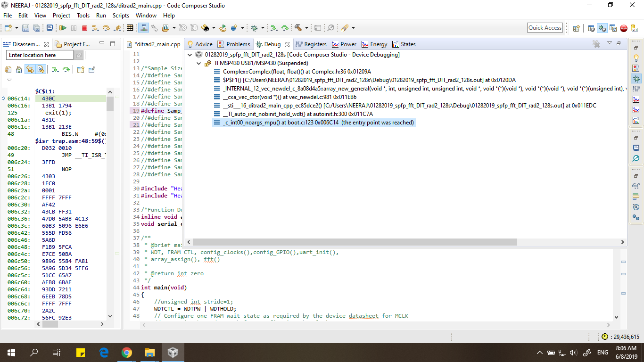
Task: Open the Debug bug dropdown arrow
Action: pyautogui.click(x=263, y=28)
